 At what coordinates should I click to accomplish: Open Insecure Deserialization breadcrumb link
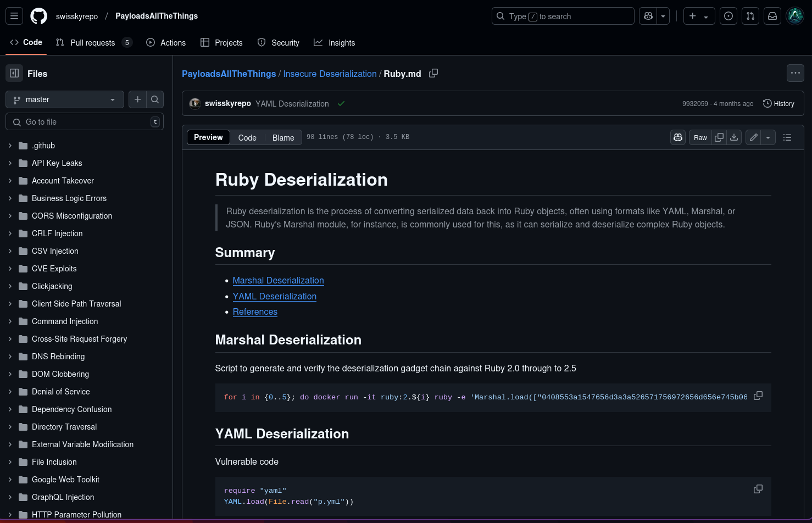pos(330,74)
